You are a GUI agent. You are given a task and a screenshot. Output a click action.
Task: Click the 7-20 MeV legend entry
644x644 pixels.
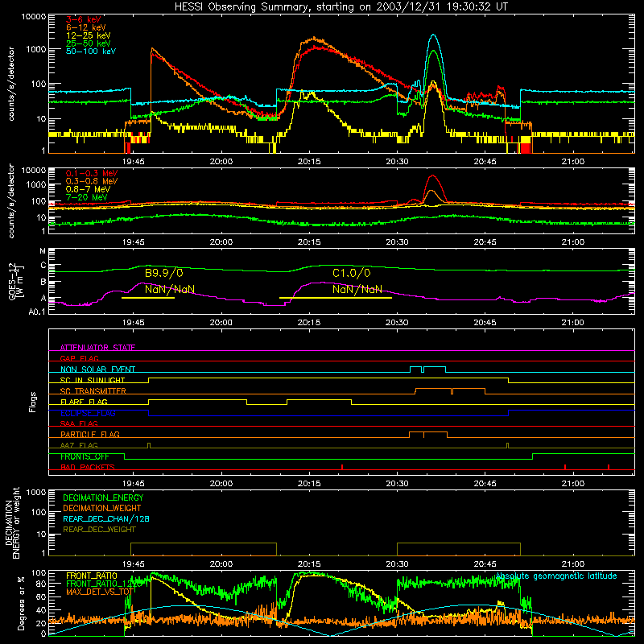click(x=86, y=197)
